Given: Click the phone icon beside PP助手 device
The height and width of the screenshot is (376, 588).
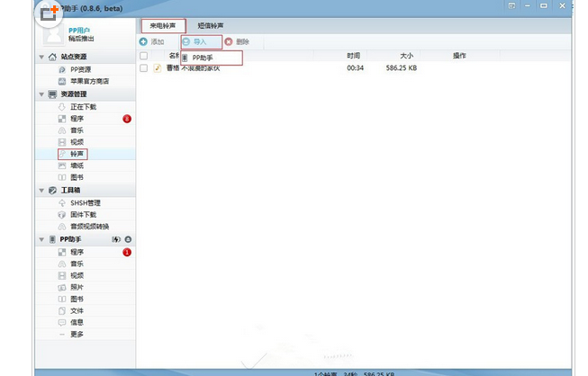Looking at the screenshot, I should pyautogui.click(x=52, y=239).
